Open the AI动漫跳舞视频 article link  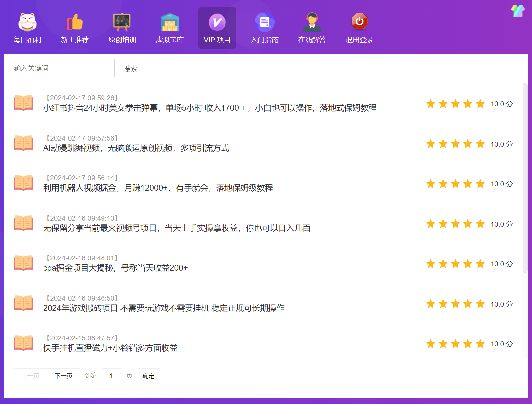136,148
